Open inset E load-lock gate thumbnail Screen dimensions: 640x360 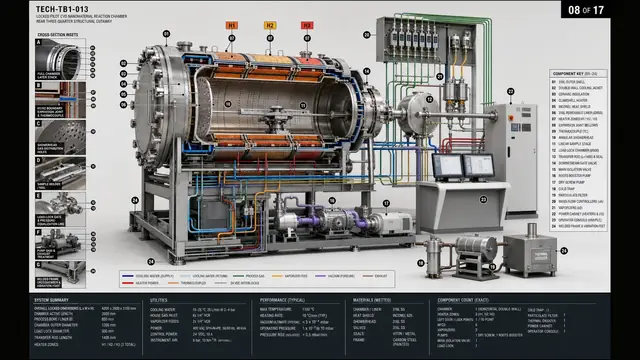pos(60,210)
